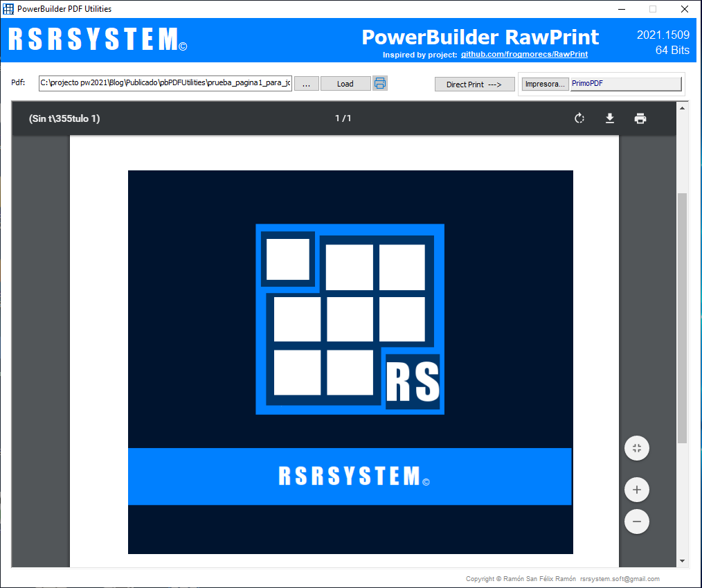The image size is (702, 588).
Task: Click the scrollbar down arrow
Action: (x=682, y=561)
